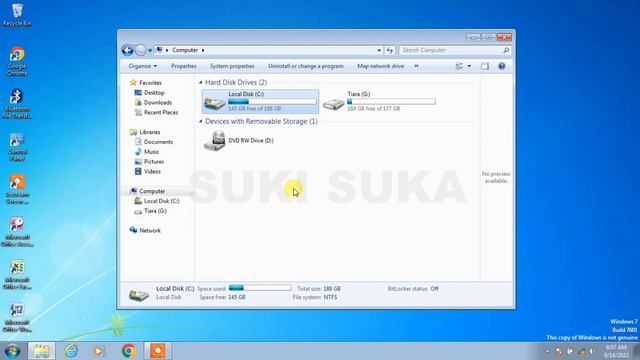Click the Explorer help icon
The width and height of the screenshot is (640, 360).
502,66
